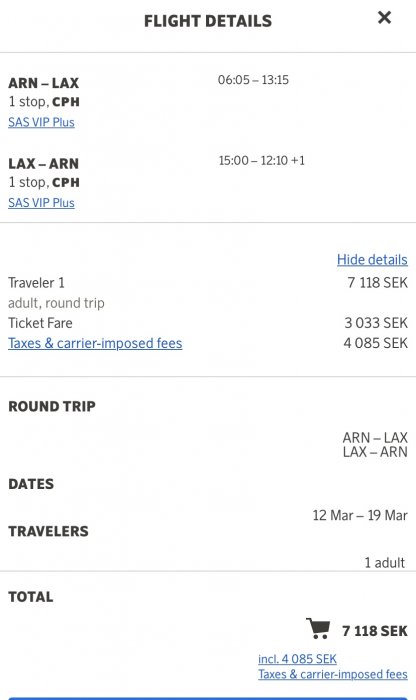Click the Ticket Fare amount 3 033 SEK

[376, 323]
